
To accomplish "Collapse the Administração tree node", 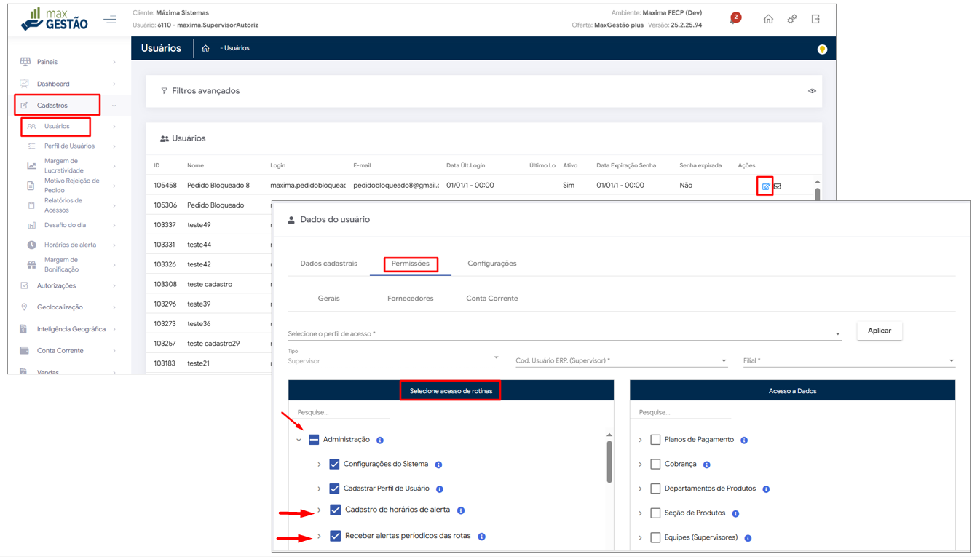I will [x=299, y=440].
